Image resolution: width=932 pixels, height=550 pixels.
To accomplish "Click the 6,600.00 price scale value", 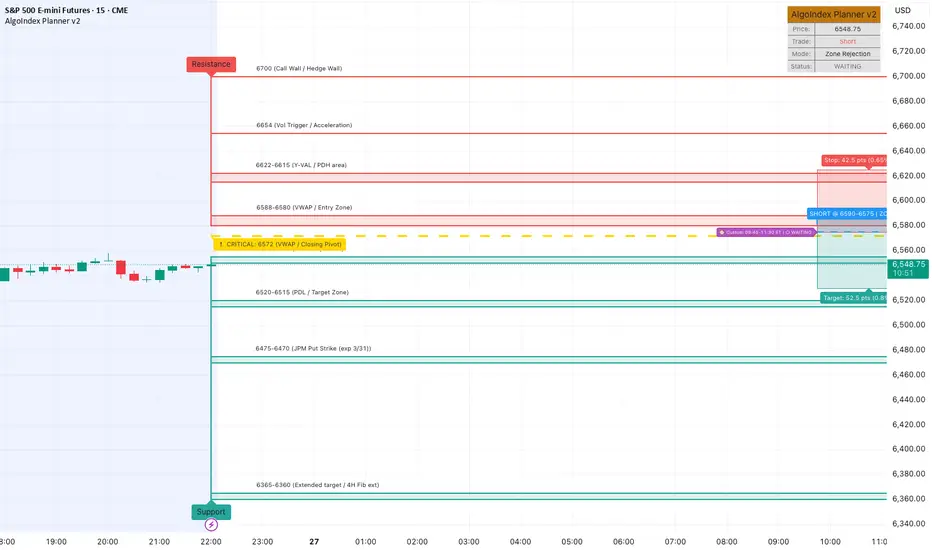I will pos(909,200).
